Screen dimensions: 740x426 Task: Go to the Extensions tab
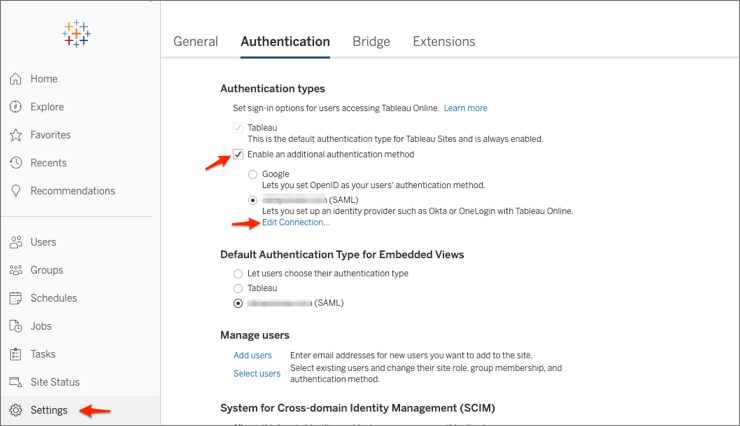444,41
